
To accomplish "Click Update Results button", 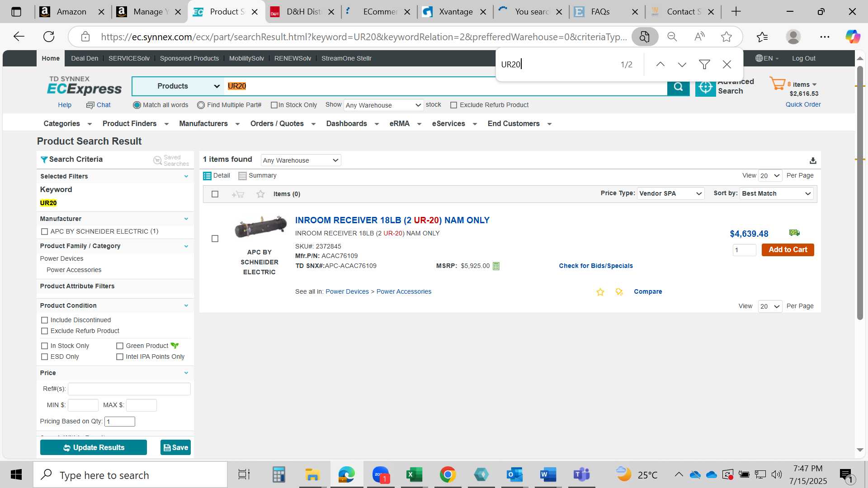I will pyautogui.click(x=94, y=448).
